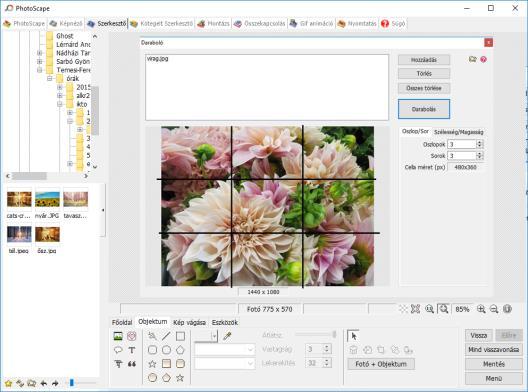Viewport: 528px width, 392px height.
Task: Pick the eyedropper color picker
Action: pyautogui.click(x=227, y=336)
